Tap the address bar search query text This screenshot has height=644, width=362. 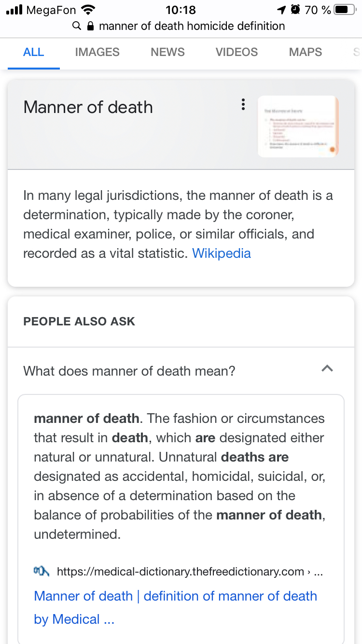coord(192,26)
